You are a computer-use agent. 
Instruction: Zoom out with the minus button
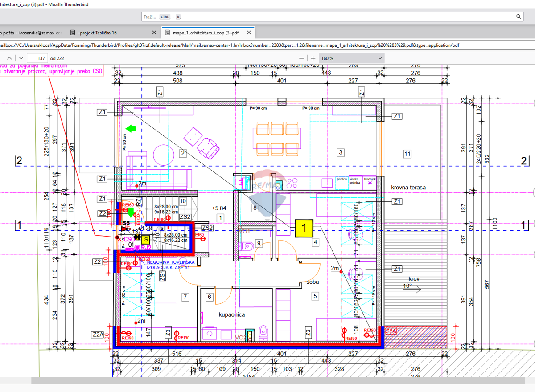302,58
